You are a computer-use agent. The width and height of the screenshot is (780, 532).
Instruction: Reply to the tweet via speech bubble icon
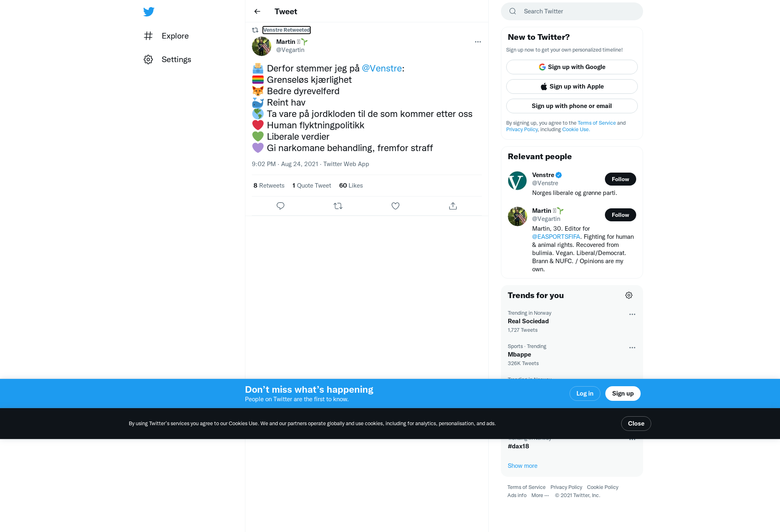click(280, 206)
